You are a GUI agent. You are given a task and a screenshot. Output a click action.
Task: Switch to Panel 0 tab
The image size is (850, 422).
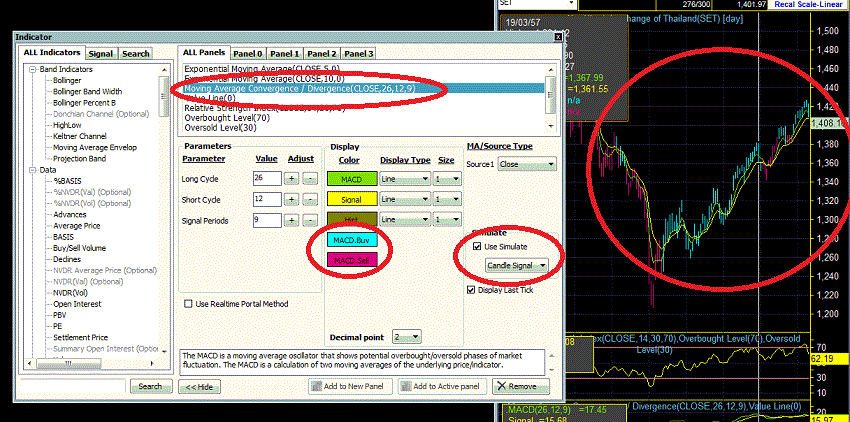248,54
